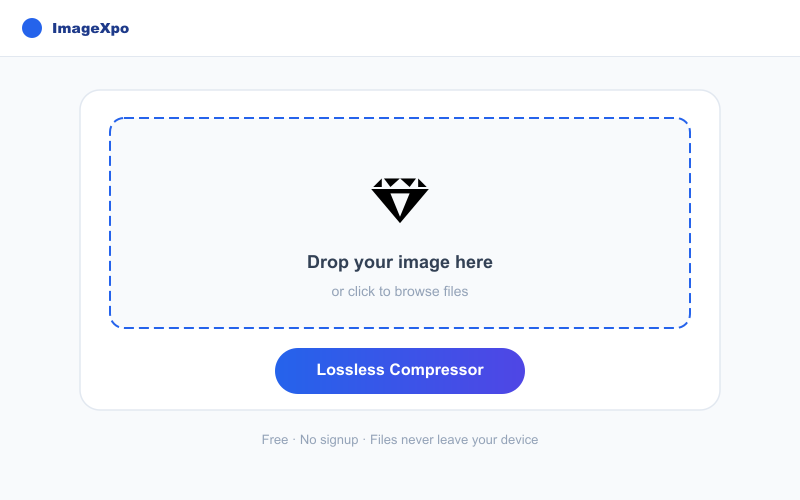Click the white inner triangle of the diamond icon
This screenshot has width=800, height=500.
(400, 202)
